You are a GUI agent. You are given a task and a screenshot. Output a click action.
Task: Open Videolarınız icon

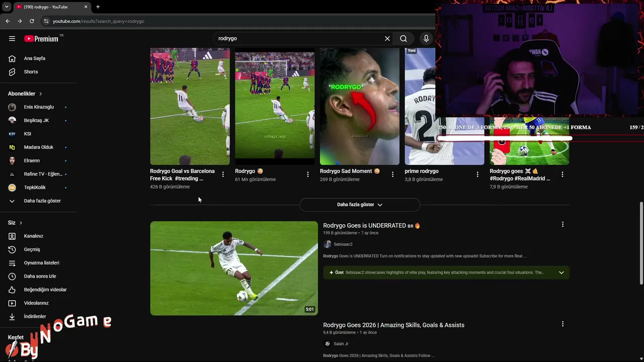click(x=12, y=303)
